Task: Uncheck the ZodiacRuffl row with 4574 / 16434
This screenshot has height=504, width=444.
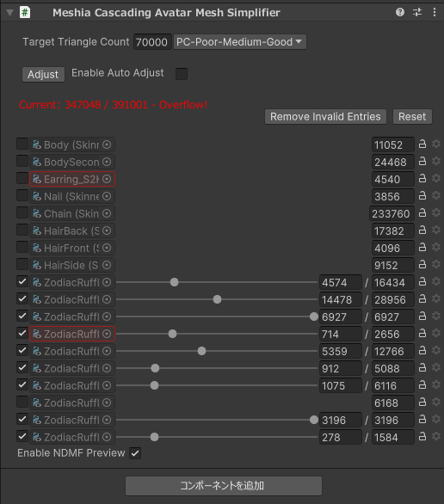Action: [x=22, y=281]
